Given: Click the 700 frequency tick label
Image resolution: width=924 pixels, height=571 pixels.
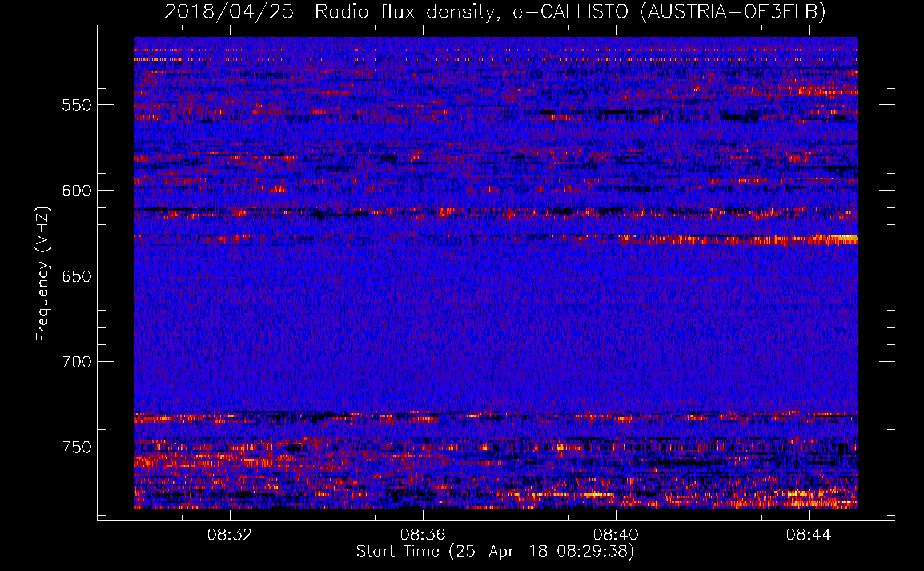Looking at the screenshot, I should [x=77, y=362].
